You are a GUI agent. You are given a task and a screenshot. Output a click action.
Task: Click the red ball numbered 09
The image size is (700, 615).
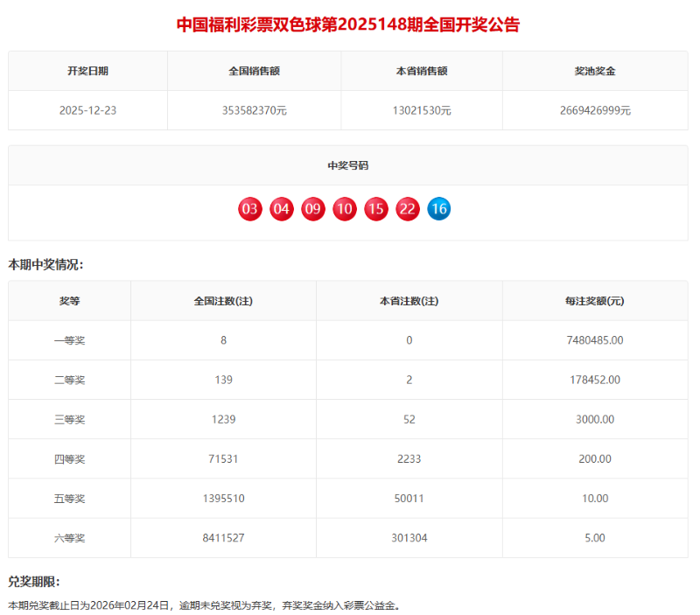(x=313, y=209)
